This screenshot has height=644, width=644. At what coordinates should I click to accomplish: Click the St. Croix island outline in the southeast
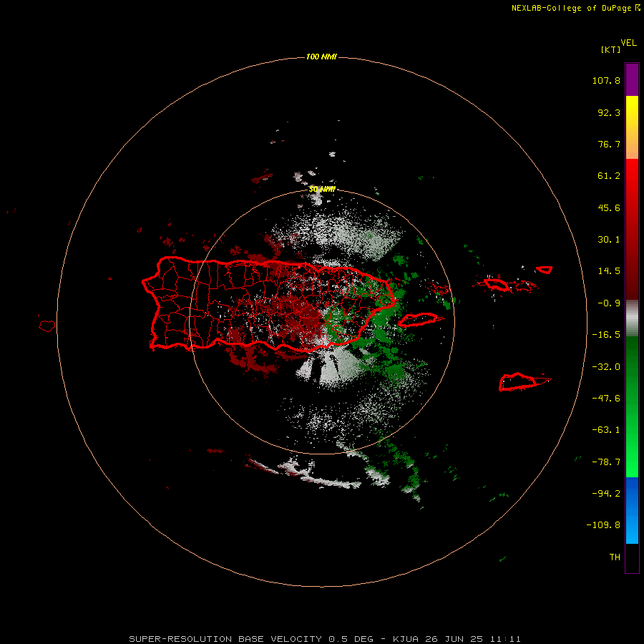point(518,381)
